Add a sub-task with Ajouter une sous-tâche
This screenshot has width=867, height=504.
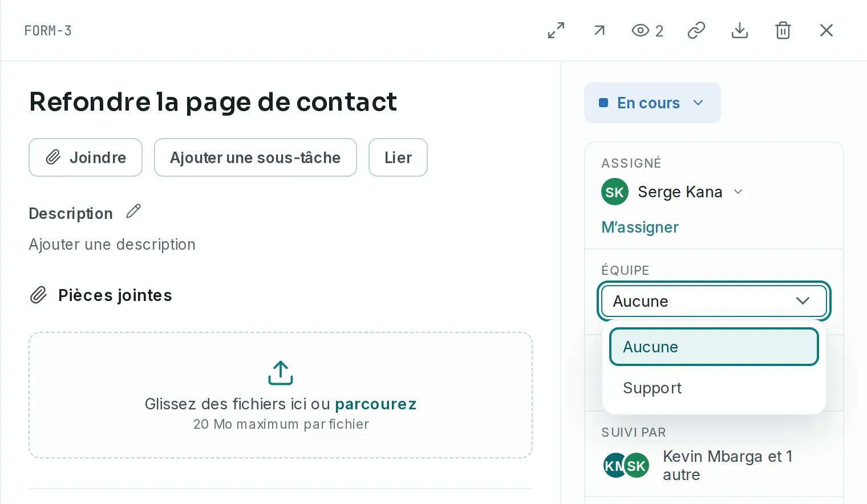point(256,157)
